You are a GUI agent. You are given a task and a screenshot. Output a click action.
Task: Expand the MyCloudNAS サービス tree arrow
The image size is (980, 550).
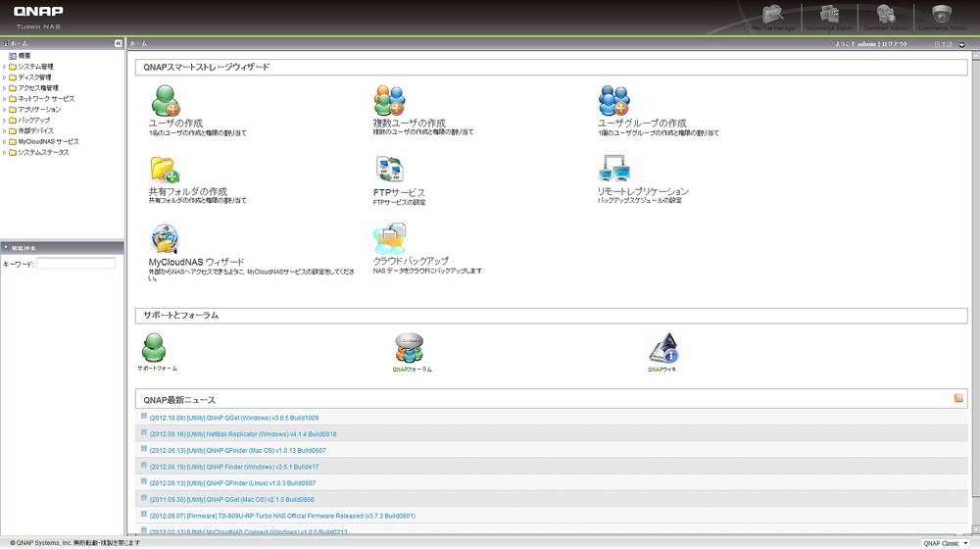[4, 142]
